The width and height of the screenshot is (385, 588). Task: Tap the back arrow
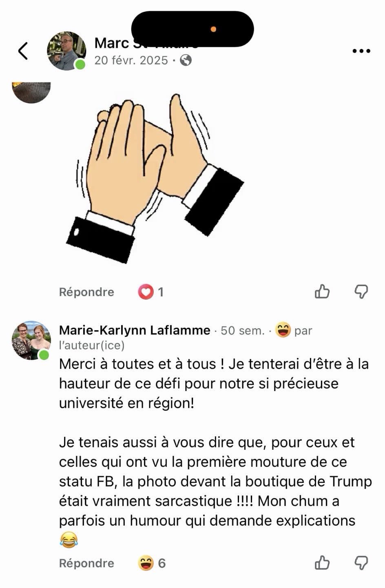click(x=23, y=51)
